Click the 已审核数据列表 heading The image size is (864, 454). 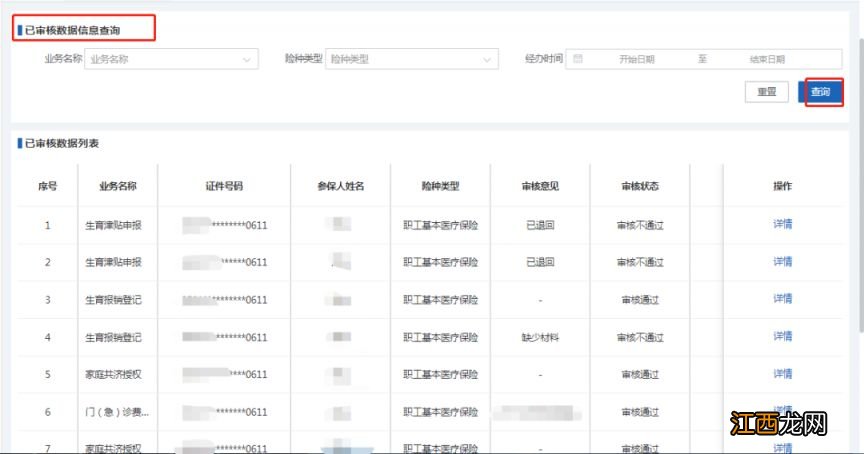62,143
